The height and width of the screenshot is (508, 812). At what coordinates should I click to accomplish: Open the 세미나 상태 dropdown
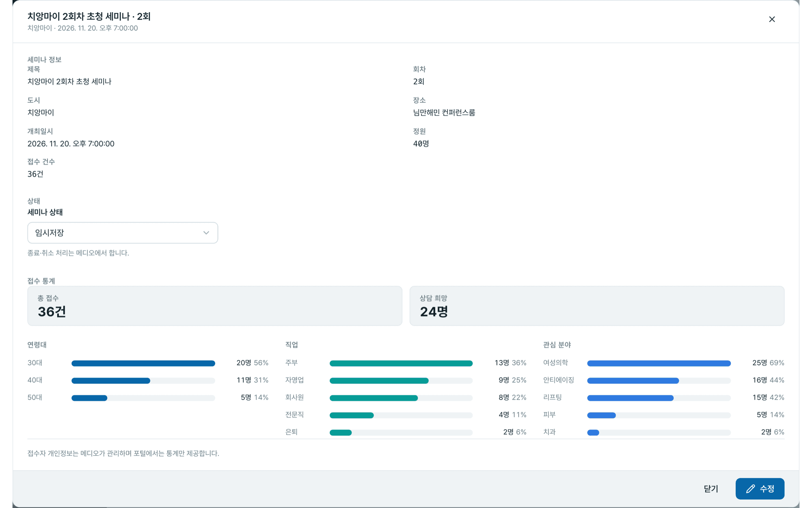(x=123, y=233)
